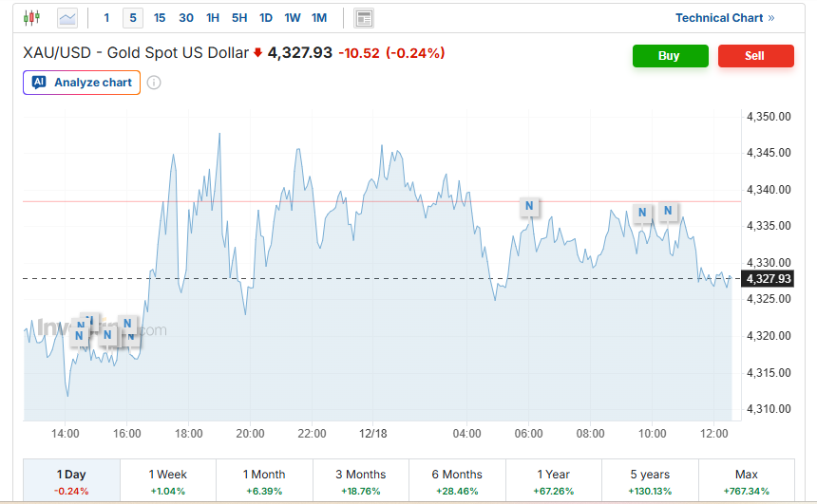This screenshot has width=817, height=504.
Task: Choose the 1H timeframe
Action: pyautogui.click(x=213, y=18)
